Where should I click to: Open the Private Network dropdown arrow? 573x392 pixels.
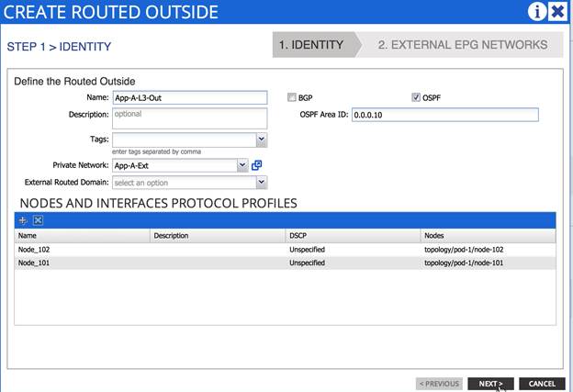(x=242, y=165)
